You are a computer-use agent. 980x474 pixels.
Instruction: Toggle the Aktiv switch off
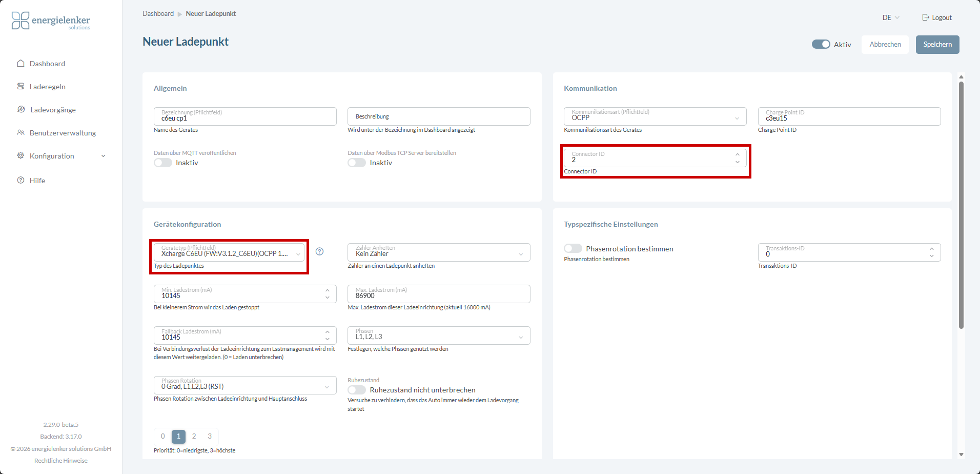pyautogui.click(x=821, y=44)
